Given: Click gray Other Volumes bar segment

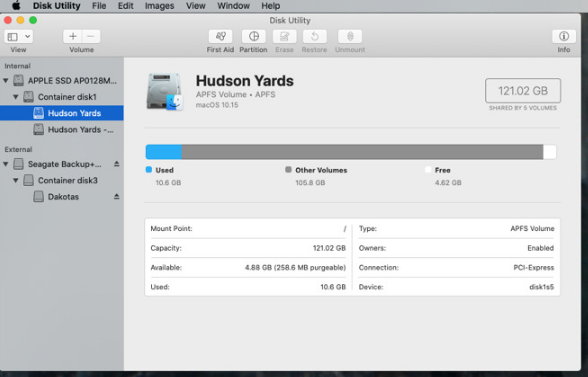Looking at the screenshot, I should click(x=362, y=152).
